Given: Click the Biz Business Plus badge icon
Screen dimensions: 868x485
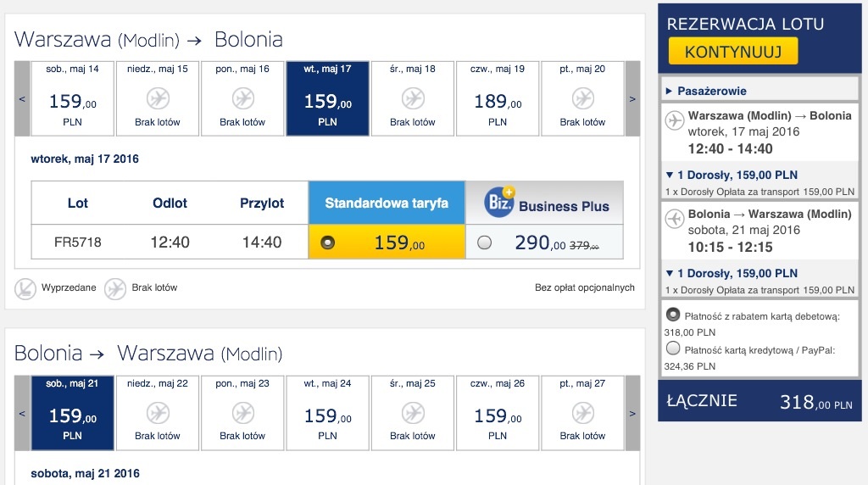Looking at the screenshot, I should coord(499,202).
